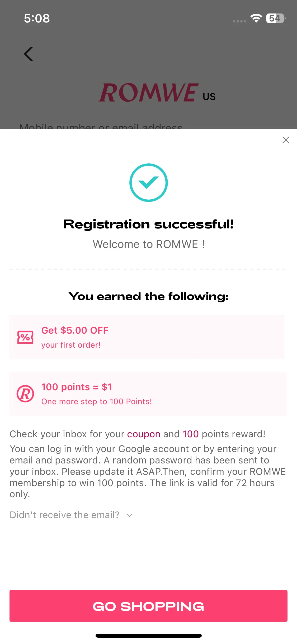Tap the 5:08 clock in status bar
The height and width of the screenshot is (644, 297).
click(37, 19)
